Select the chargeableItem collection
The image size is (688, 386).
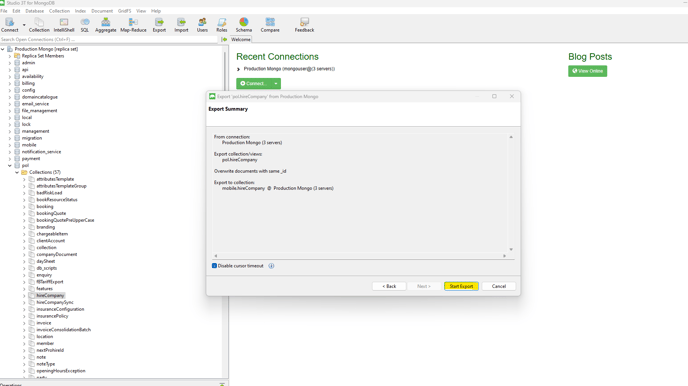coord(52,234)
